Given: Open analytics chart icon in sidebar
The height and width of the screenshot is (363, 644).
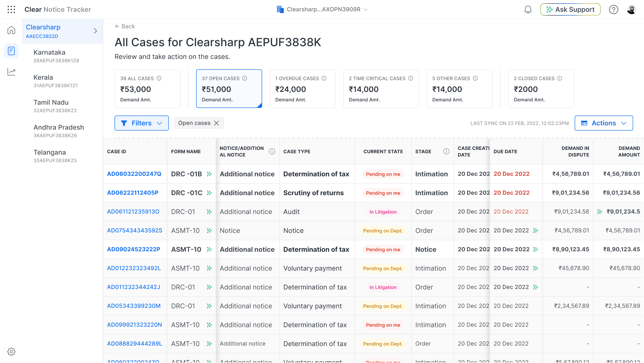Looking at the screenshot, I should (x=11, y=72).
